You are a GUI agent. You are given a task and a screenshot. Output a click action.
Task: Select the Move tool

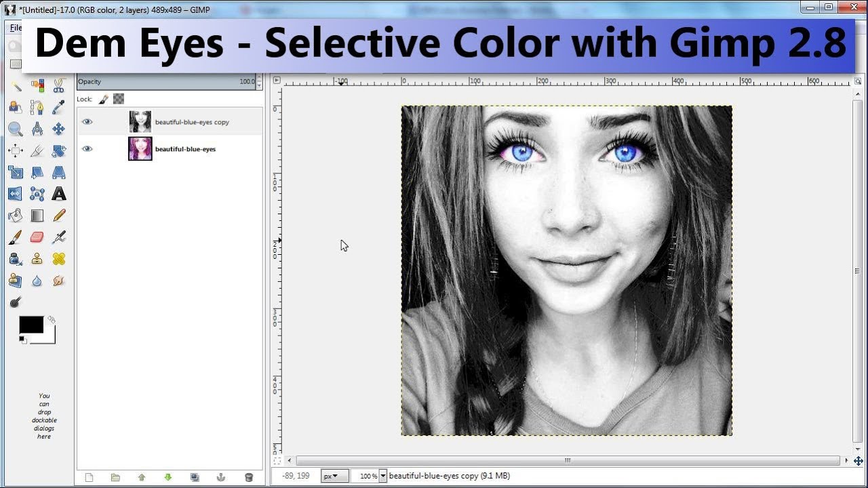[59, 129]
